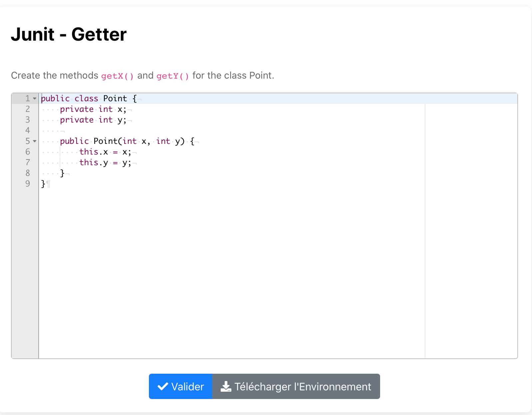Select line number 2 in the gutter

pos(28,109)
